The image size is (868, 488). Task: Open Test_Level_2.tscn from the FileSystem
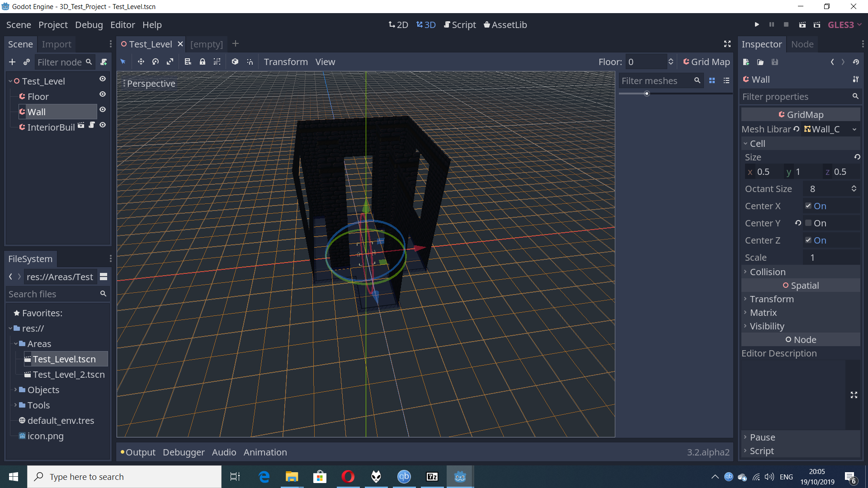click(69, 374)
